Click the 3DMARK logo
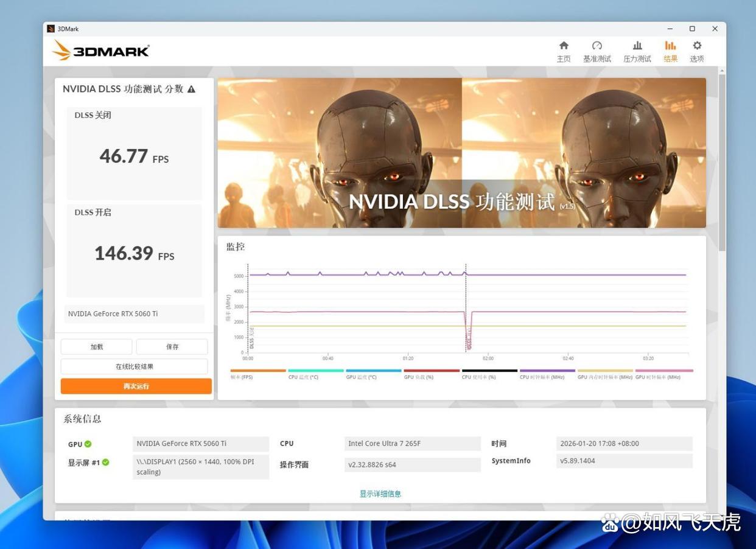Viewport: 756px width, 549px height. point(101,51)
